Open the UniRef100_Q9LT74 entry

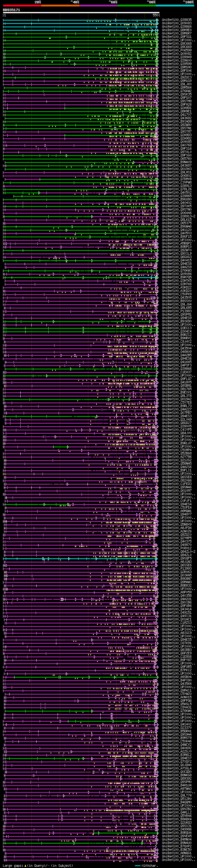[177, 796]
